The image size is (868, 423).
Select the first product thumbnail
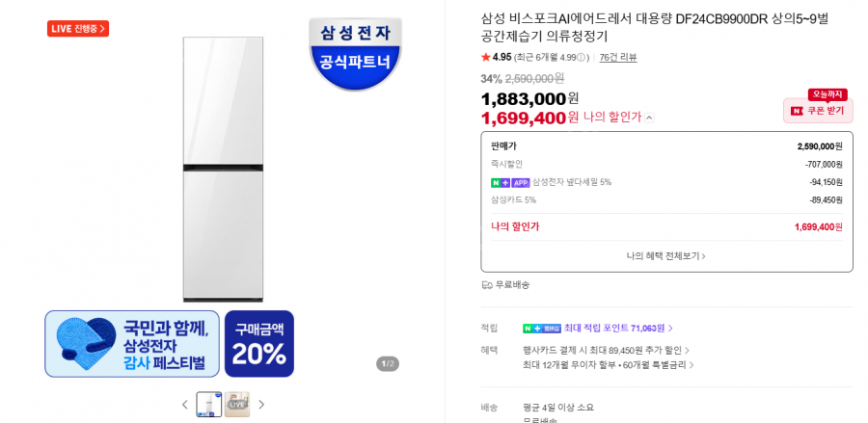(x=209, y=404)
